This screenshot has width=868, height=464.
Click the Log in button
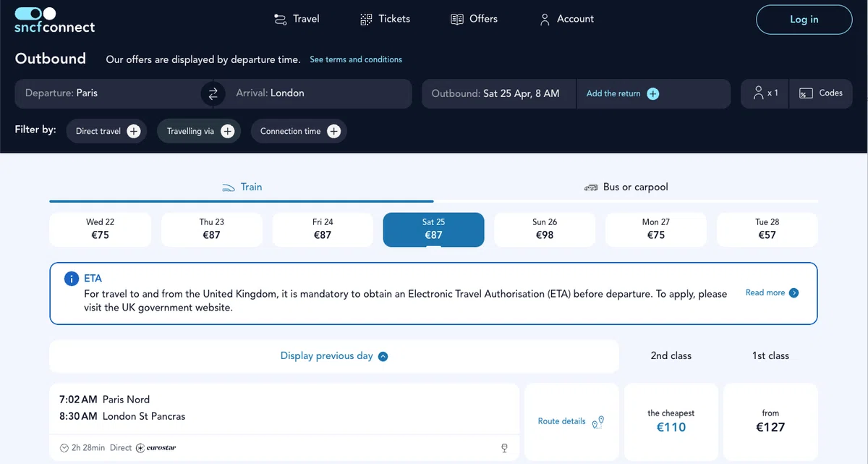tap(804, 20)
